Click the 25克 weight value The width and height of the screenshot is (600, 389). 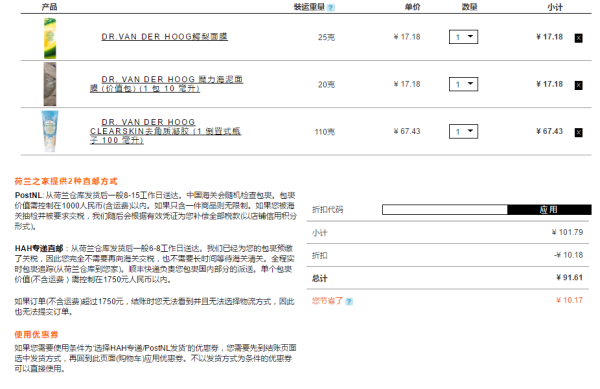[326, 37]
